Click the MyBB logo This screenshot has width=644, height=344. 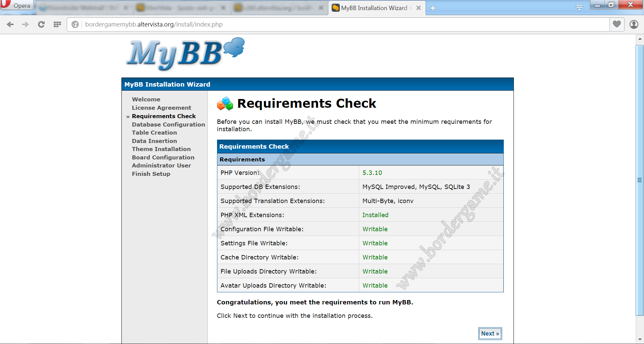click(185, 54)
